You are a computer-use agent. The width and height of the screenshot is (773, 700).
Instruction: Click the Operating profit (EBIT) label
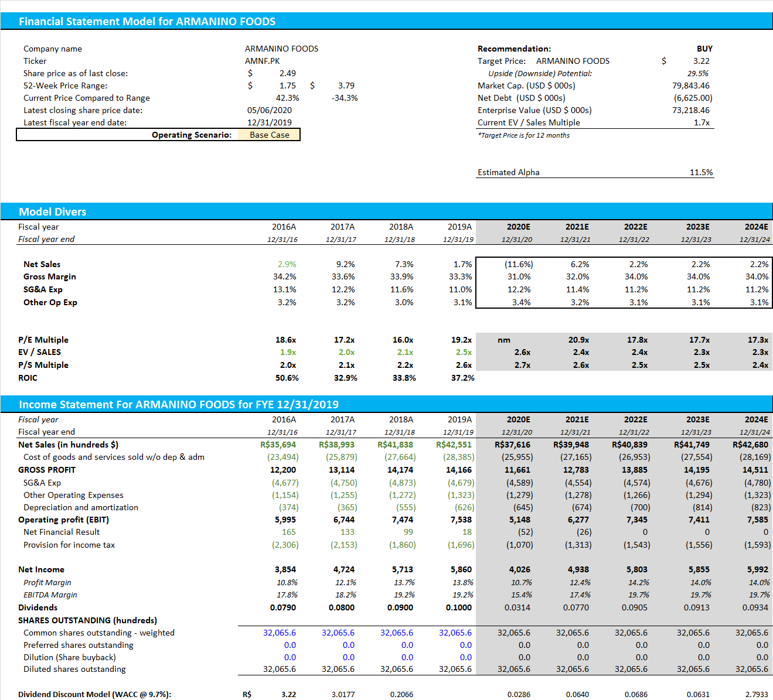[63, 520]
